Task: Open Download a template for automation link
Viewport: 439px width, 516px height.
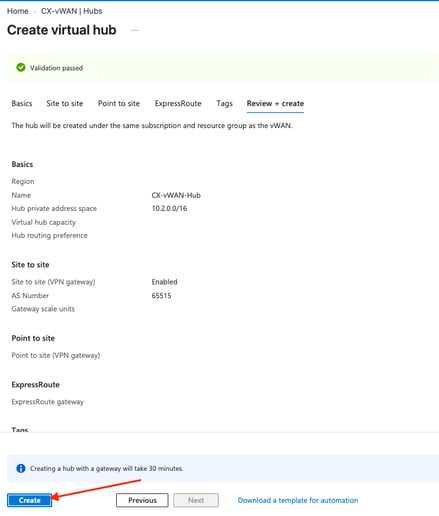Action: click(298, 500)
